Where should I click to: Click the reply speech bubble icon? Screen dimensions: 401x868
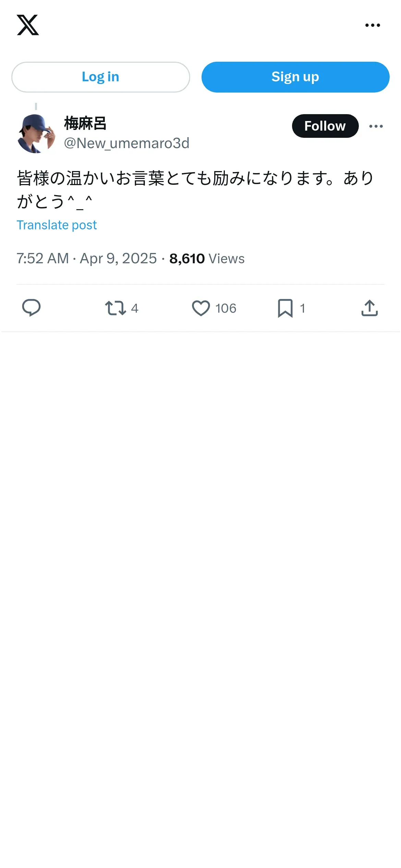click(31, 308)
